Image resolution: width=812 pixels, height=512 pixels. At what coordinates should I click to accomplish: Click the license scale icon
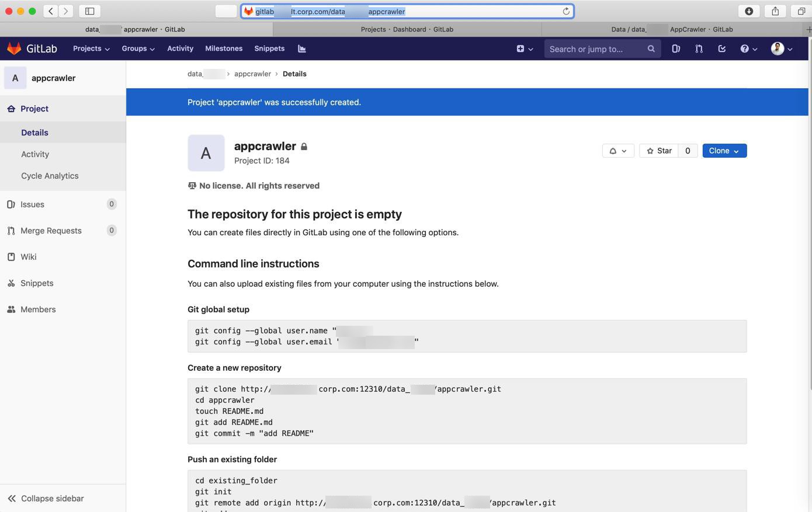click(192, 186)
